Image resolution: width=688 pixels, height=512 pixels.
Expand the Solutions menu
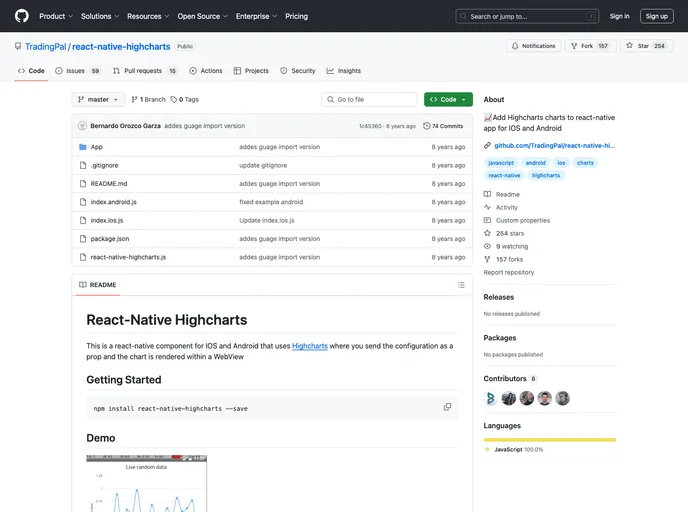[x=100, y=16]
